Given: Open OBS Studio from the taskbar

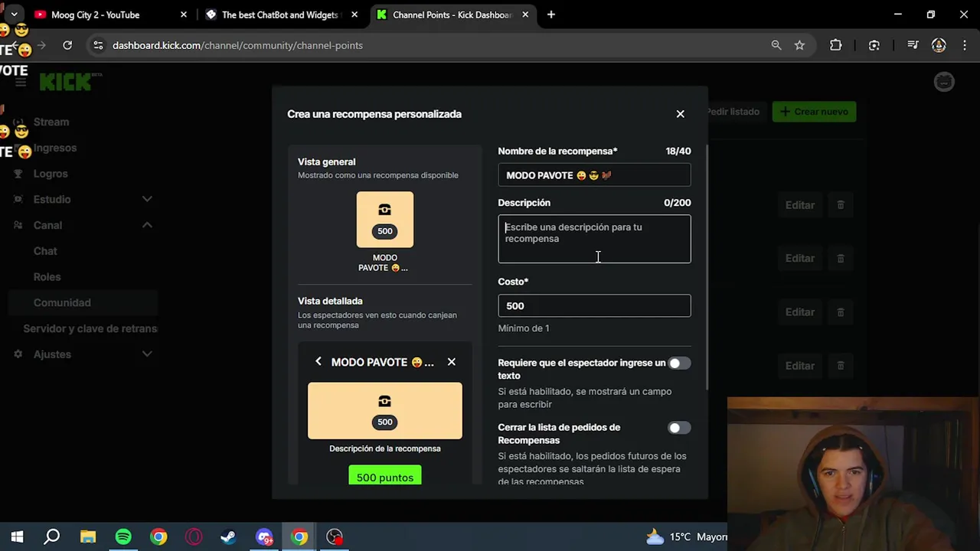Looking at the screenshot, I should [335, 536].
